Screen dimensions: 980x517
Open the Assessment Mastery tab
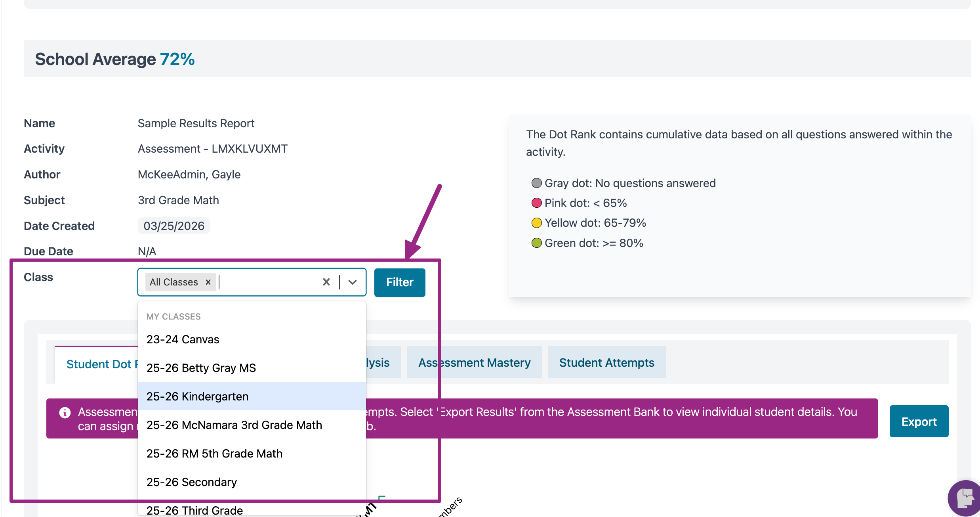coord(474,362)
